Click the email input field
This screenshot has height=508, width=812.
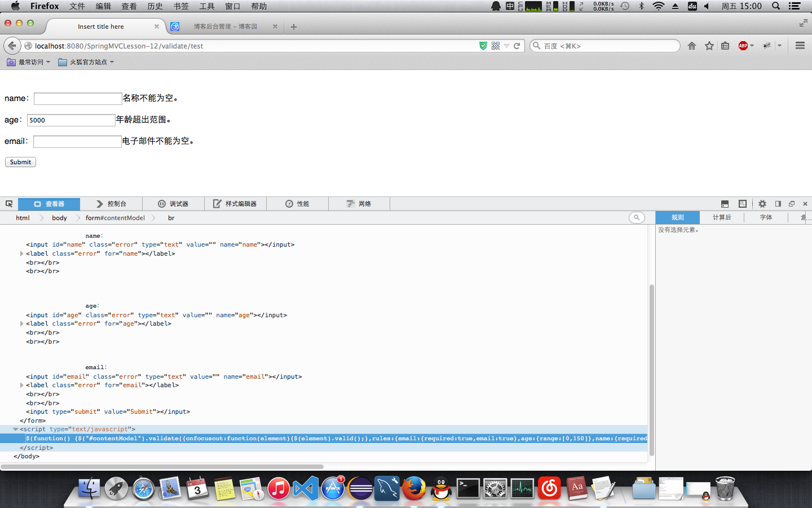click(77, 142)
